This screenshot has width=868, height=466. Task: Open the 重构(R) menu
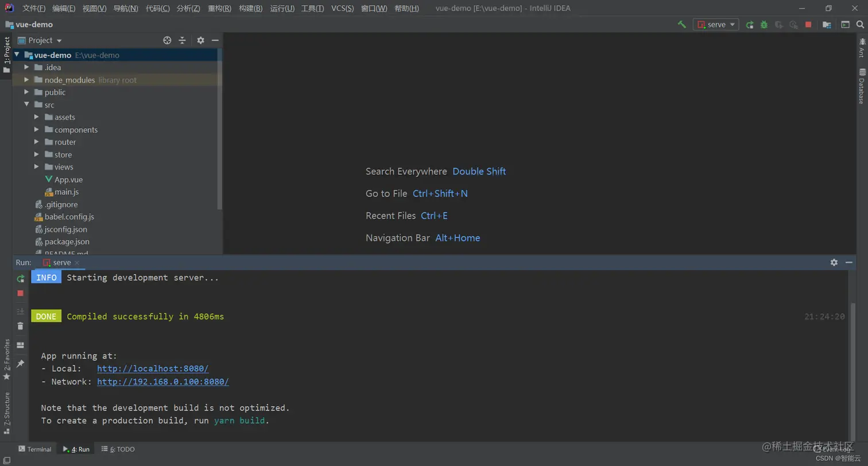pyautogui.click(x=219, y=9)
